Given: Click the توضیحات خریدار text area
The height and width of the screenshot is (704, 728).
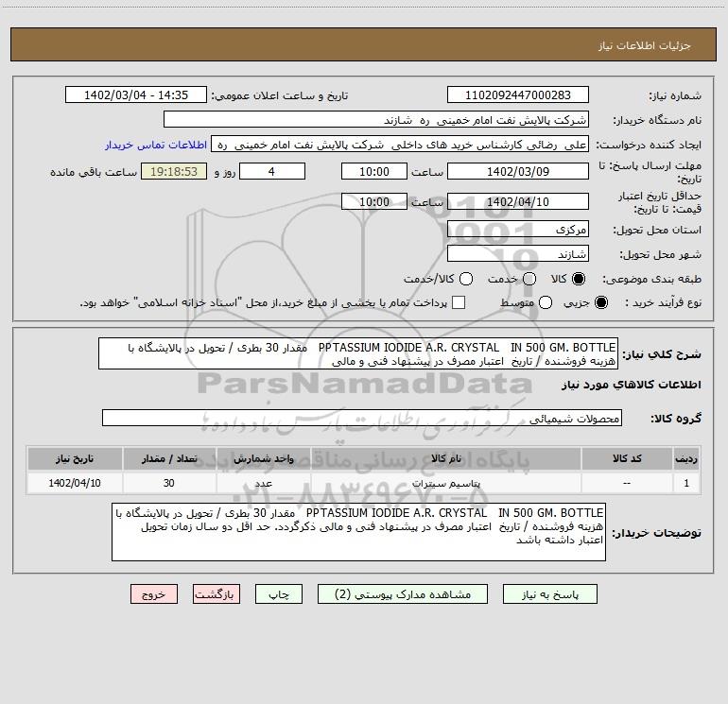Looking at the screenshot, I should point(358,532).
